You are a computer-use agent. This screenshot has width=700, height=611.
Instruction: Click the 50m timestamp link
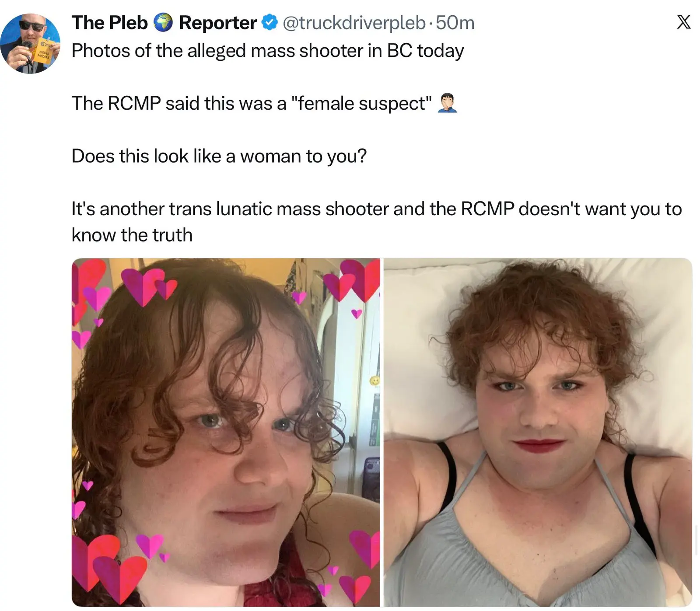[x=455, y=23]
